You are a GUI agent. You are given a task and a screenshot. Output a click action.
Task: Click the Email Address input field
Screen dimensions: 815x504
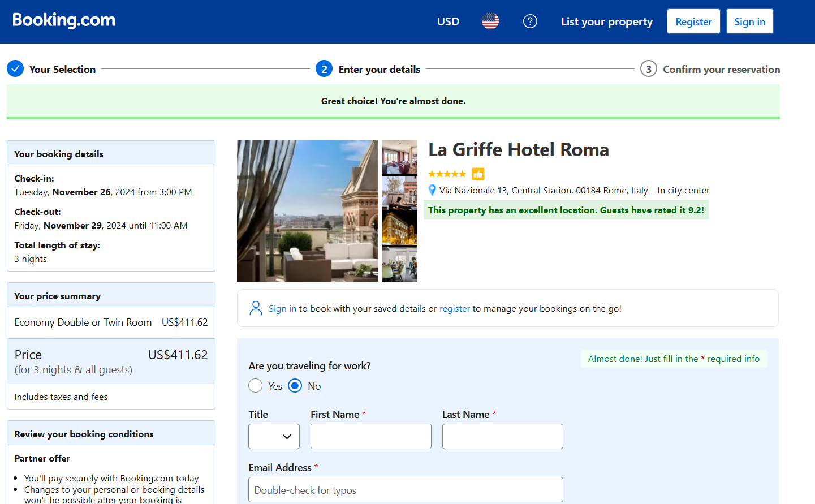[x=405, y=490]
